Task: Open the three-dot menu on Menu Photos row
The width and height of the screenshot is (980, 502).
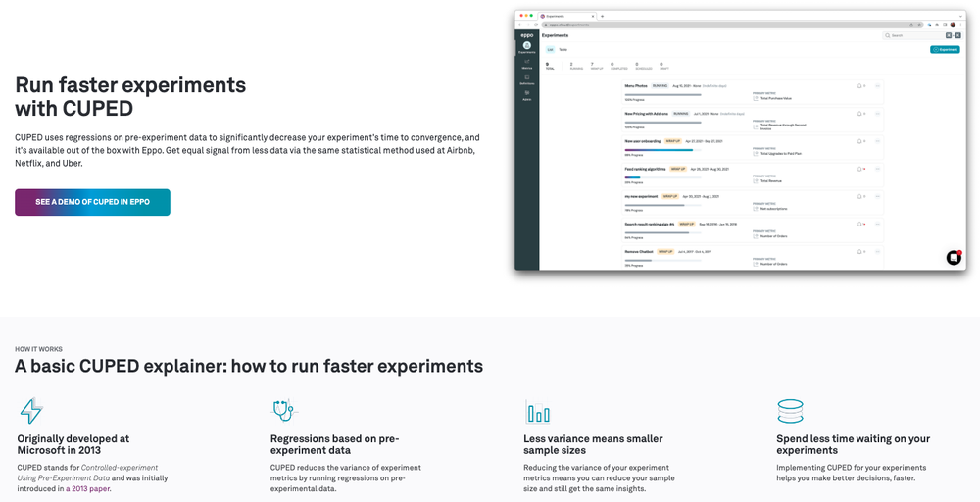Action: 877,85
